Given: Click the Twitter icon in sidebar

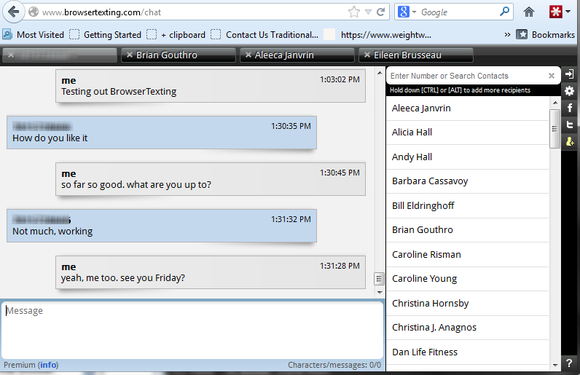Looking at the screenshot, I should coord(570,125).
